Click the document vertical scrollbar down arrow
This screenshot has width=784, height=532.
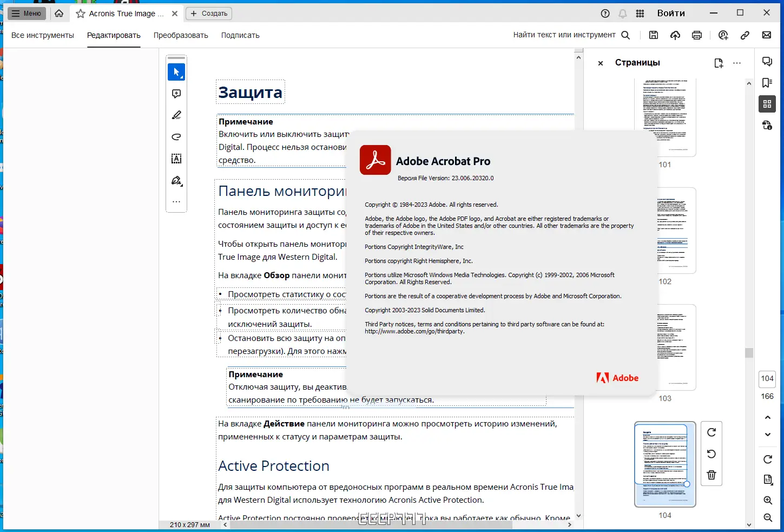click(578, 516)
